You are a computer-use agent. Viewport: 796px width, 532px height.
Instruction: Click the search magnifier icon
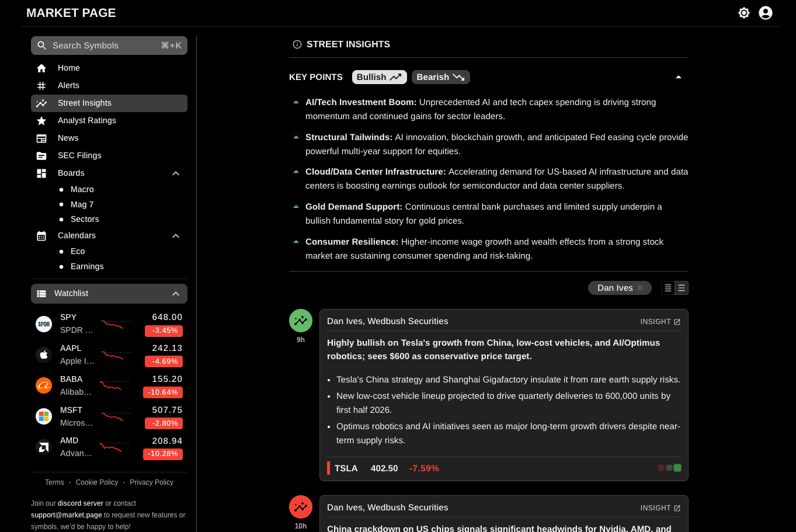(42, 46)
